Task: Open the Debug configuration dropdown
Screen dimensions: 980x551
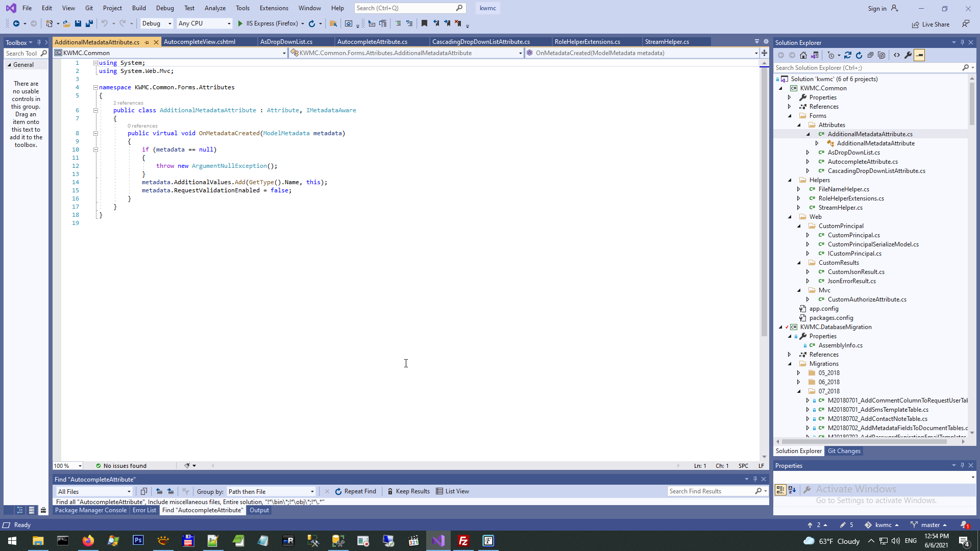Action: 157,23
